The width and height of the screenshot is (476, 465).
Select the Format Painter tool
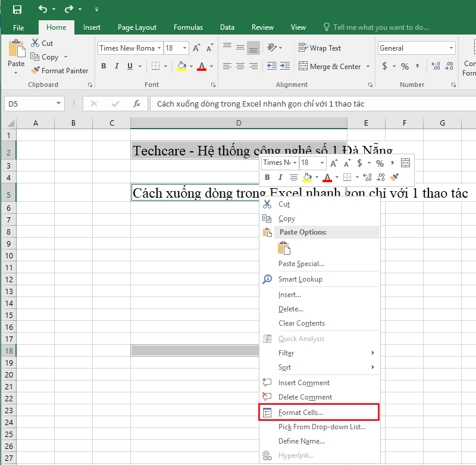60,70
